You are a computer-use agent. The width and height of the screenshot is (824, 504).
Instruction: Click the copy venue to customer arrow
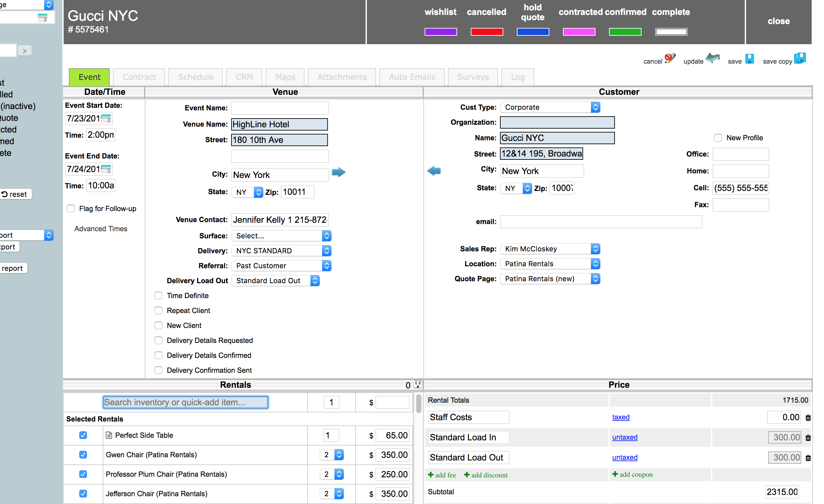(x=338, y=172)
